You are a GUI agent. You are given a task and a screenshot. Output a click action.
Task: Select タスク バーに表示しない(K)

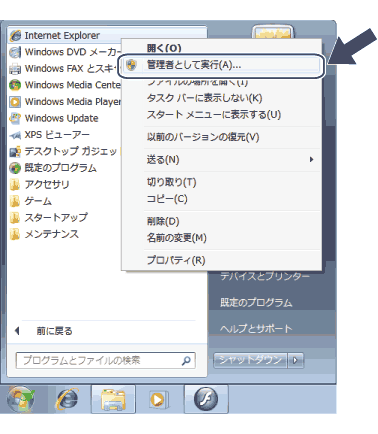point(204,98)
